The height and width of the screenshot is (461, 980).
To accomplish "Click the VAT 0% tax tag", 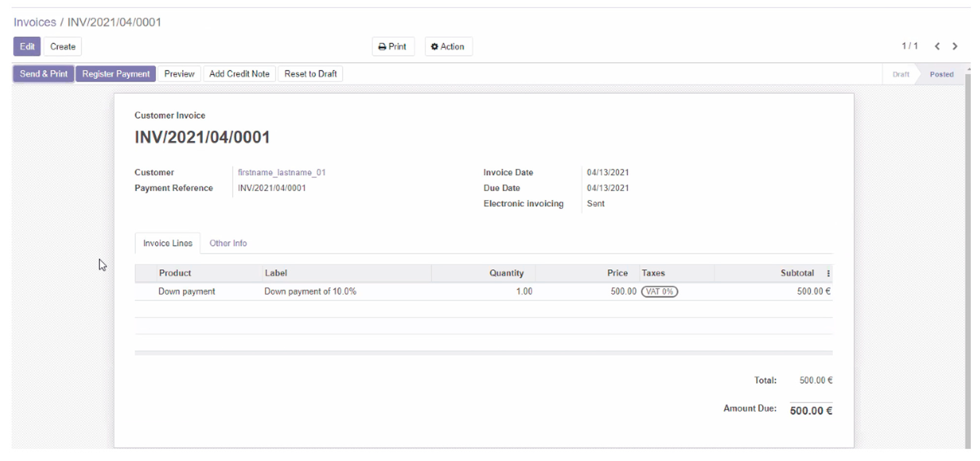I will click(x=660, y=291).
